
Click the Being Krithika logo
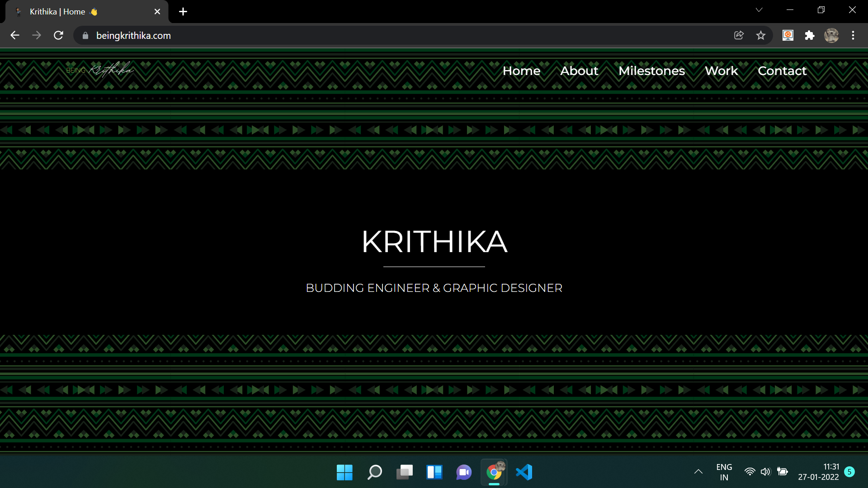point(100,70)
